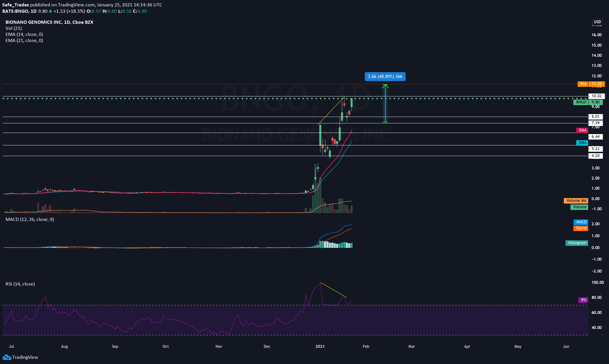Click the 16.00 price axis value
This screenshot has width=609, height=364.
[597, 35]
